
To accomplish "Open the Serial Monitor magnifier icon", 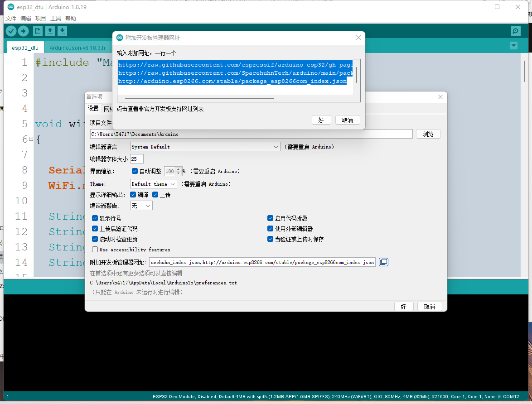I will pyautogui.click(x=516, y=31).
